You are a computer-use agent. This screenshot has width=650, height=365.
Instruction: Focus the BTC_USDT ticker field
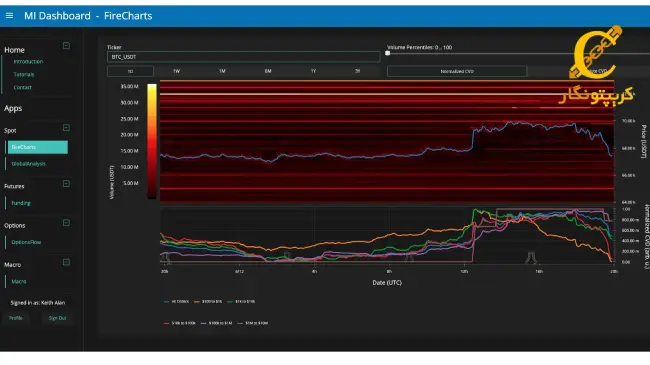click(x=243, y=57)
